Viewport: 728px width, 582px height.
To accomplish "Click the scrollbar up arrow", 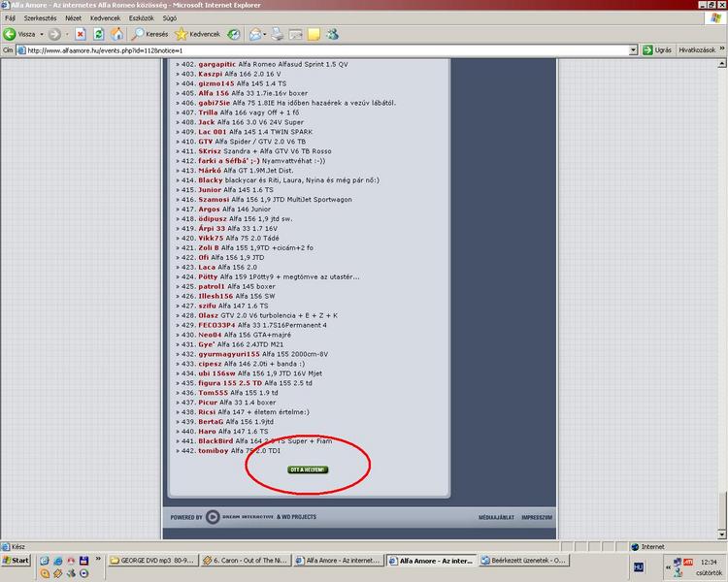I will click(x=722, y=63).
